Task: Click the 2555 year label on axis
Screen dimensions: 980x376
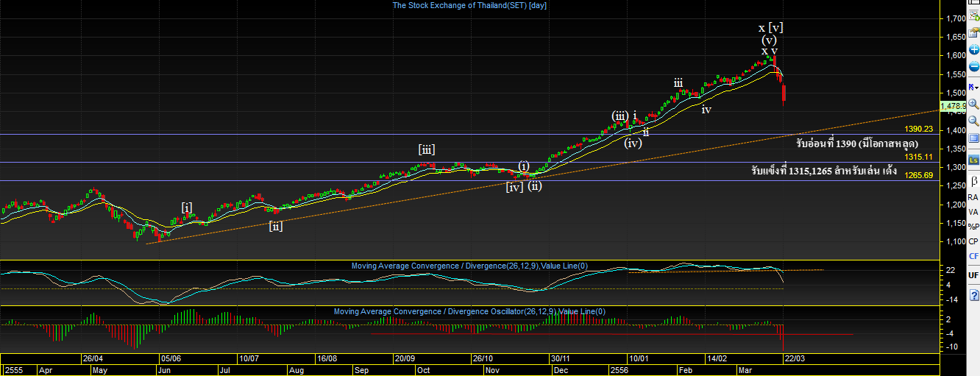Action: pyautogui.click(x=13, y=370)
